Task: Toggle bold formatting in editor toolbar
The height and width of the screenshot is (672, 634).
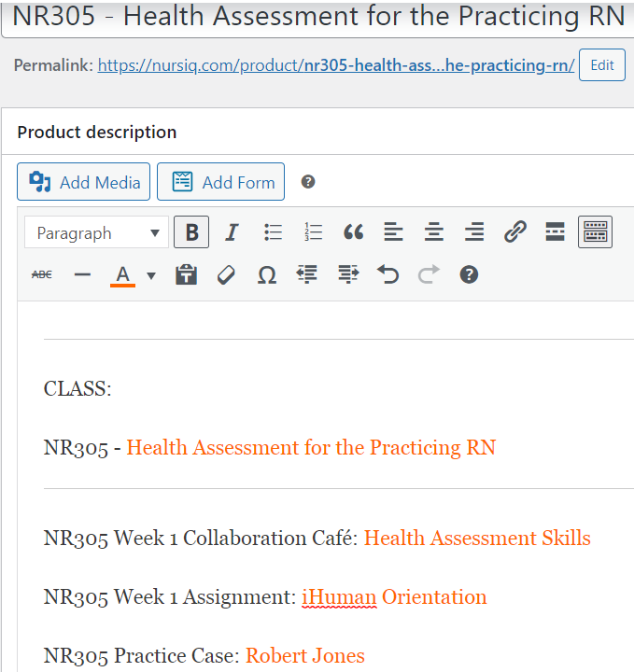Action: pyautogui.click(x=191, y=232)
